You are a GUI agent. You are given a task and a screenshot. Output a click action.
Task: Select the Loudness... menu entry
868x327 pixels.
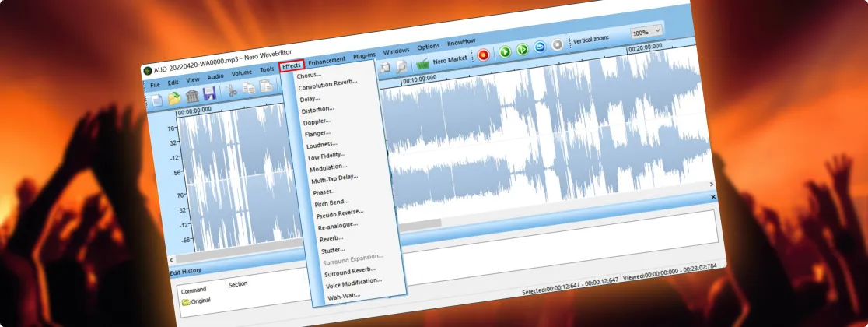click(x=322, y=145)
